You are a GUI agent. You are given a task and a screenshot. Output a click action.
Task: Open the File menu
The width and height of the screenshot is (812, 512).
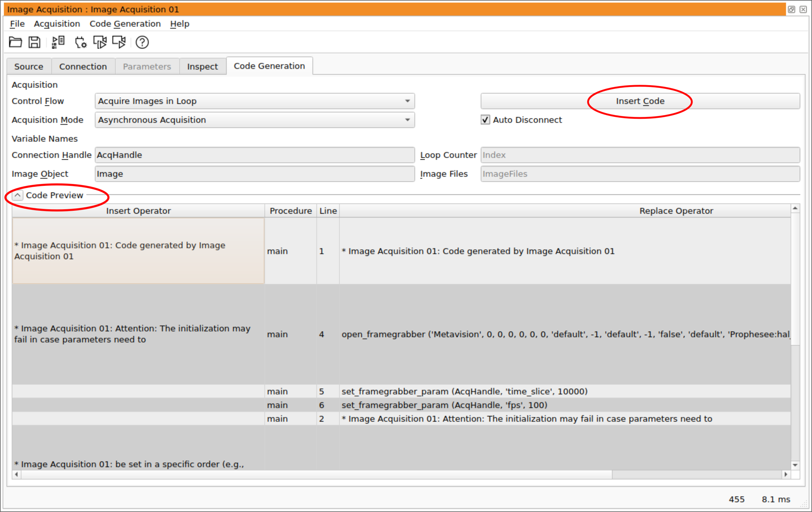point(17,24)
